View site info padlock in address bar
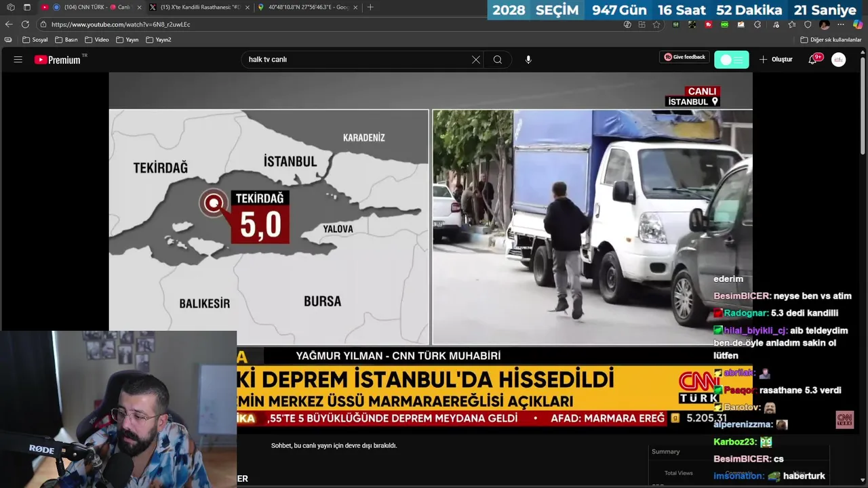 point(43,24)
